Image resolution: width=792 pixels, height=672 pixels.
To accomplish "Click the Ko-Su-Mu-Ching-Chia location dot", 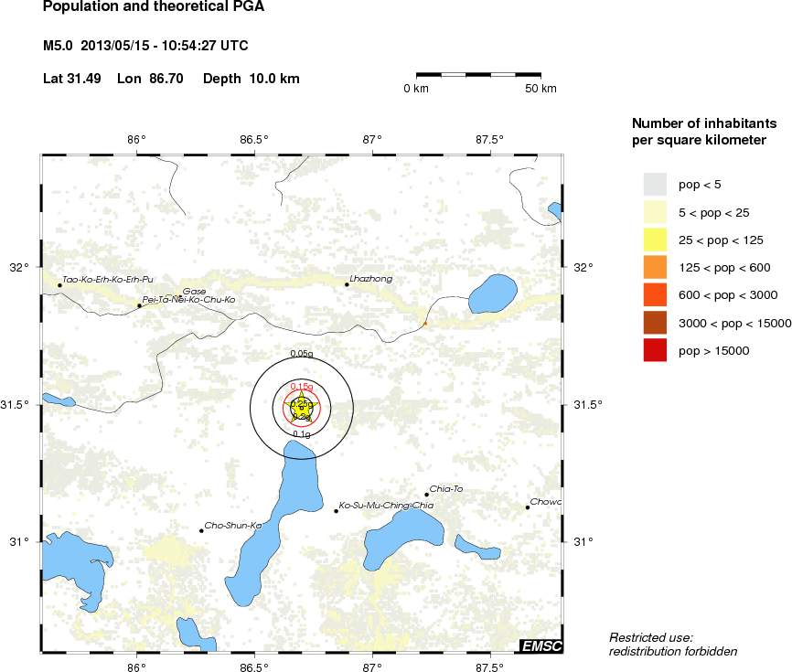I will (336, 511).
